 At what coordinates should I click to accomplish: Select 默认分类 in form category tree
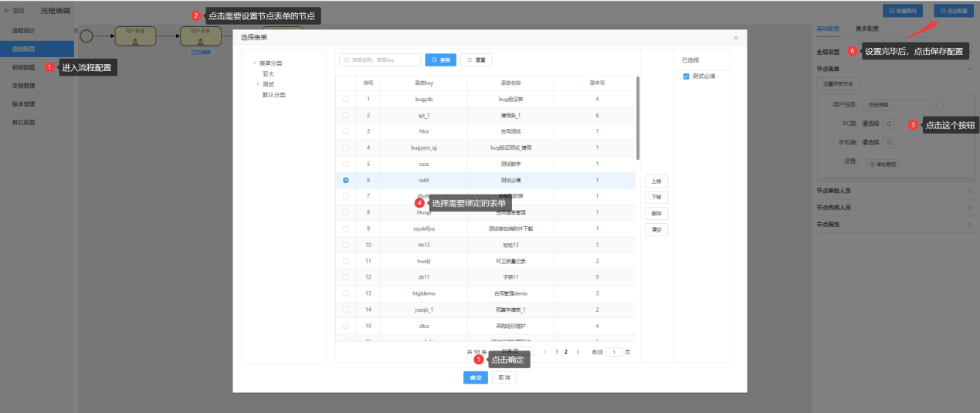[x=274, y=94]
